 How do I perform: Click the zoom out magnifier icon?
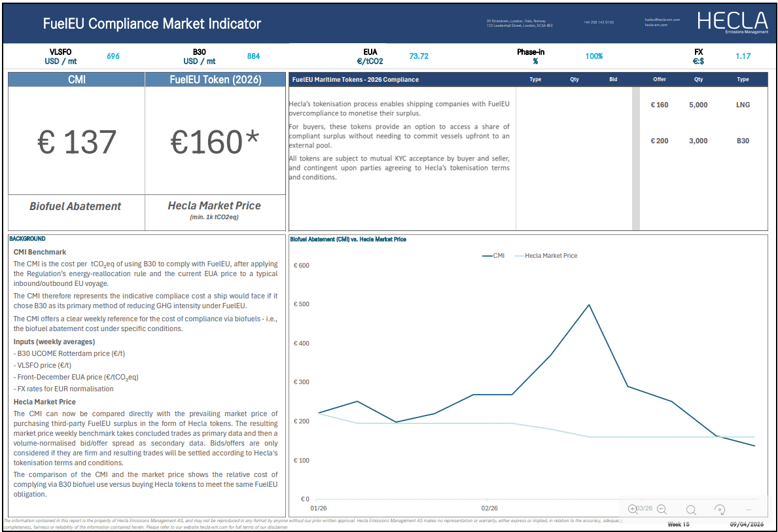pos(662,509)
